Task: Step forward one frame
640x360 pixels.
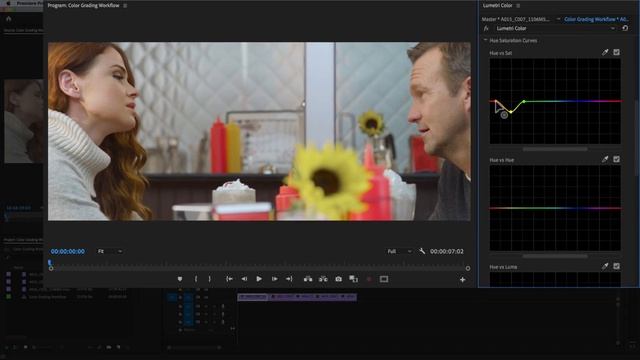Action: click(x=275, y=279)
